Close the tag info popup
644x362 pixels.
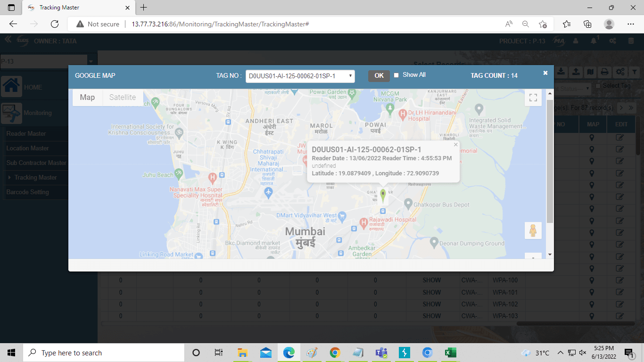(455, 145)
